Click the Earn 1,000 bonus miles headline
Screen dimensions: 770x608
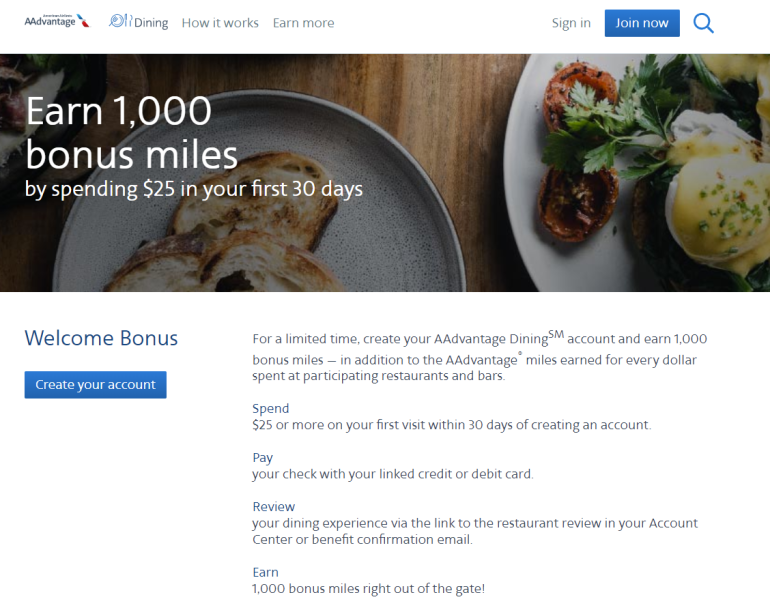point(132,133)
